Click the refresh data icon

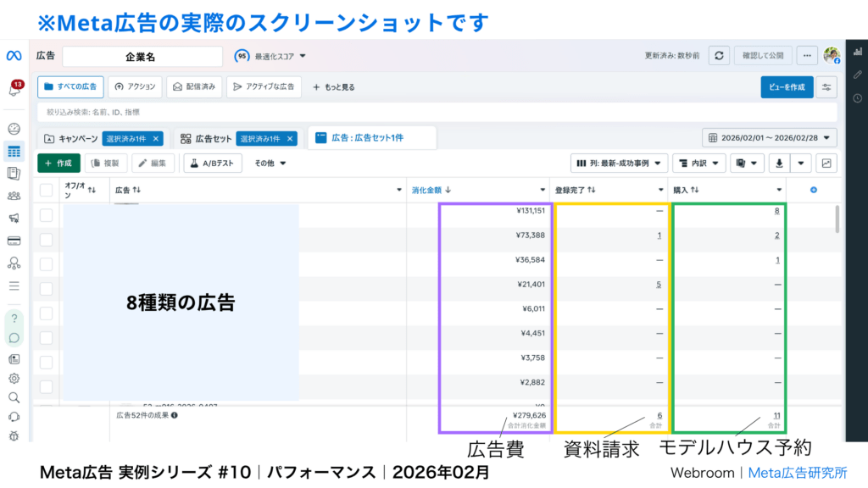tap(719, 55)
